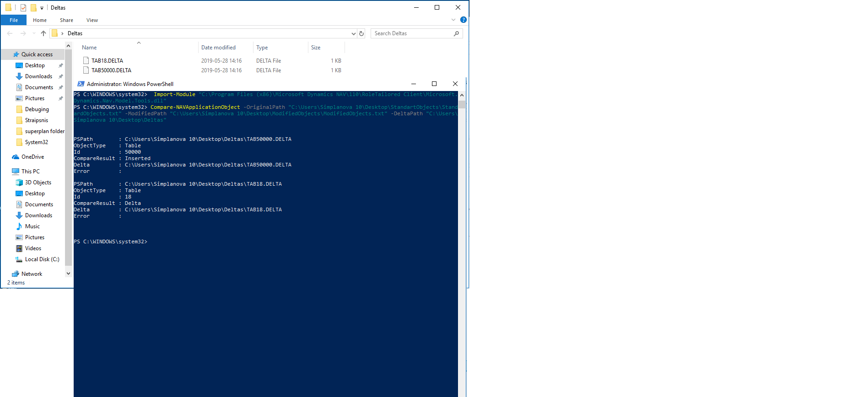Open Customize Quick Access Toolbar dropdown
The image size is (868, 397).
point(42,8)
